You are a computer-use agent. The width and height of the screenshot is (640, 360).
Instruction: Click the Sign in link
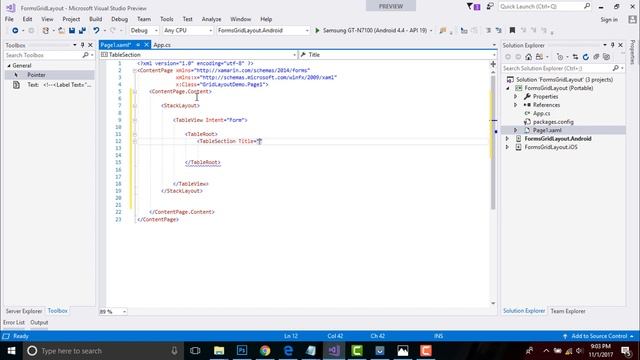coord(609,20)
